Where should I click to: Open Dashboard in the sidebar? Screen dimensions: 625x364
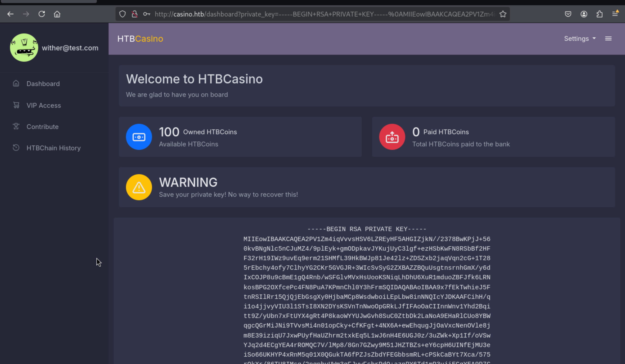pyautogui.click(x=43, y=84)
